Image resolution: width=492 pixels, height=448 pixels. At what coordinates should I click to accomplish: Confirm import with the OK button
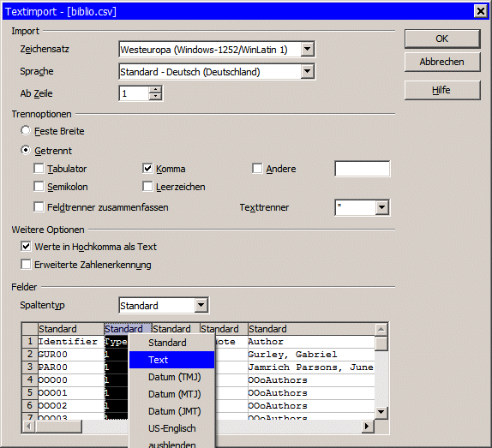pyautogui.click(x=442, y=39)
